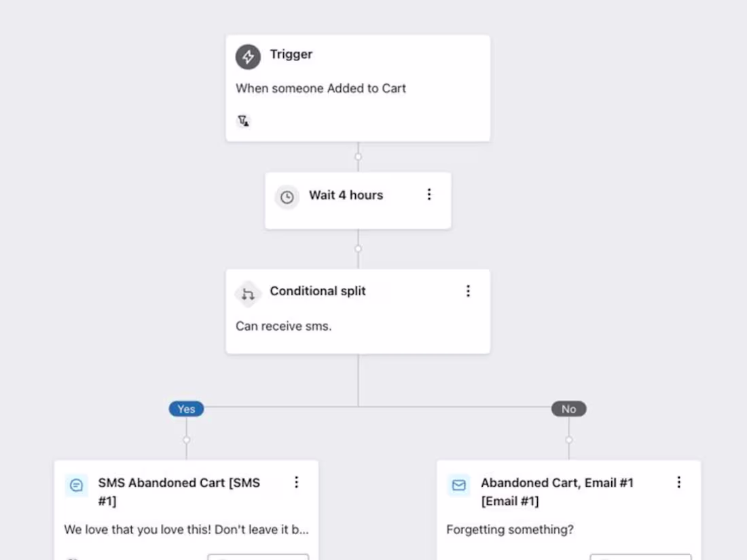Select connector node below Wait 4 hours

click(359, 248)
